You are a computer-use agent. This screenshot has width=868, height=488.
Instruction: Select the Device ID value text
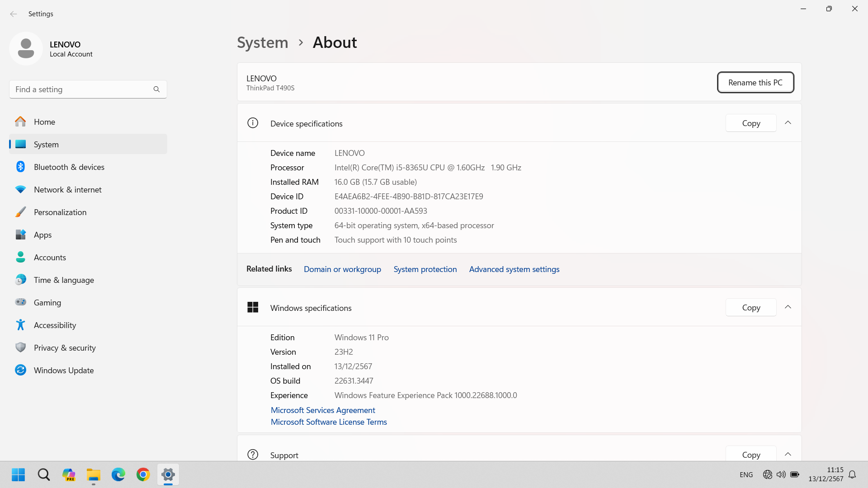point(409,197)
